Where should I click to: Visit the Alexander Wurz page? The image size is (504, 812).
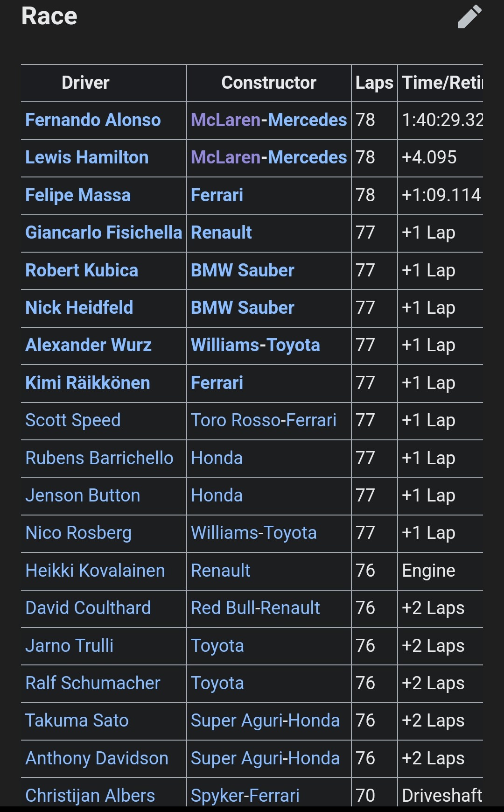tap(89, 345)
